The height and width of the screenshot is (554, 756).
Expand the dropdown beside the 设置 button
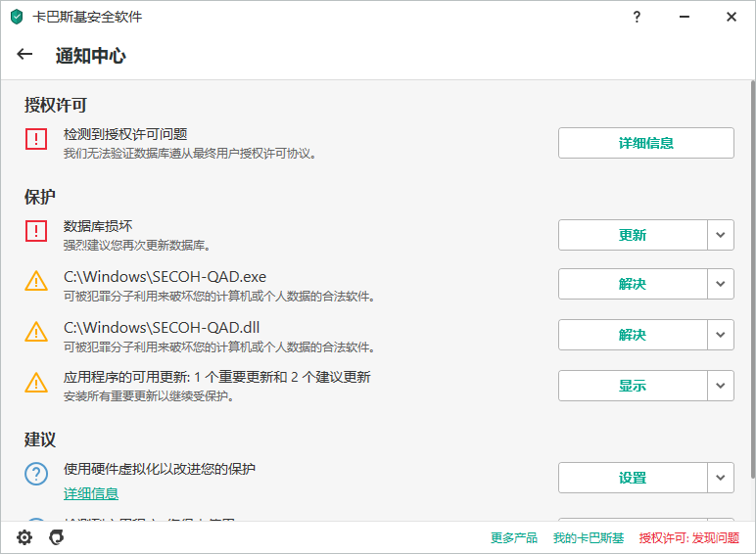721,478
